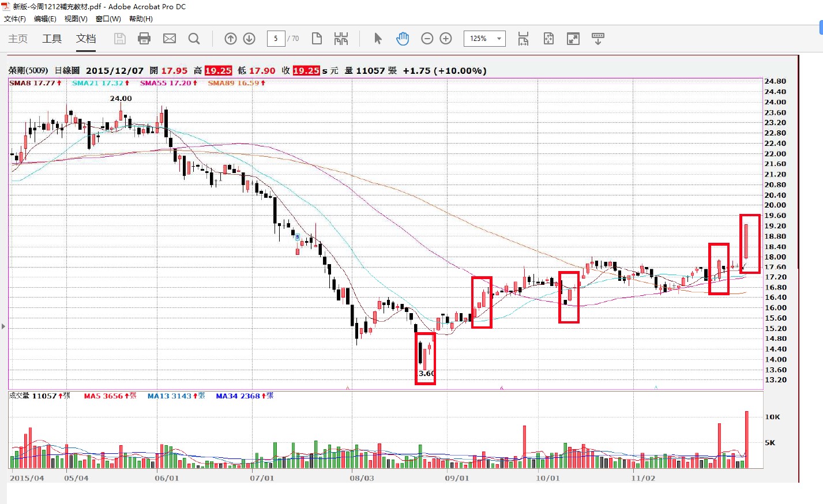Screen dimensions: 823x504
Task: Send the file by email envelope icon
Action: click(170, 39)
